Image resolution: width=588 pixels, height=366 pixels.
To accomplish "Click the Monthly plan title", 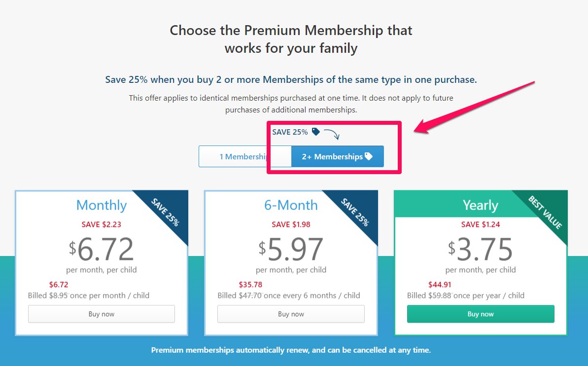I will tap(102, 205).
